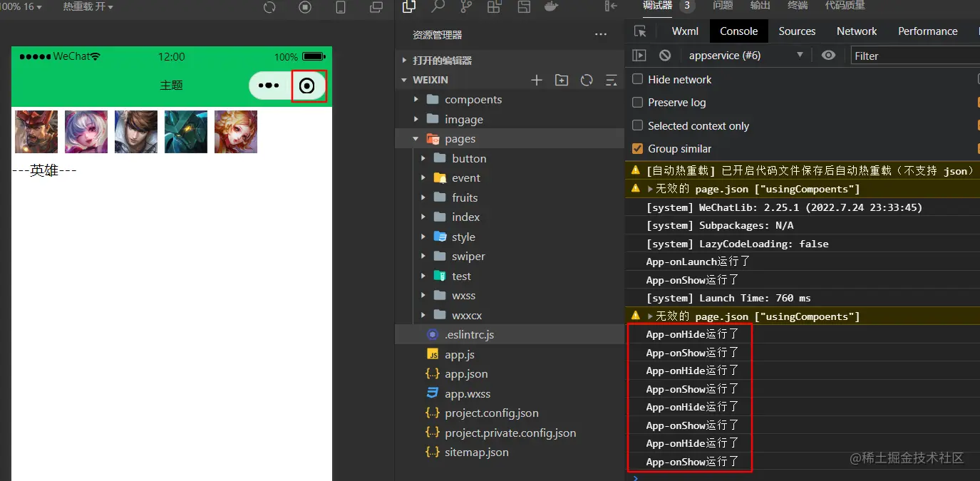
Task: Toggle the console sidebar panel icon
Action: [x=639, y=55]
